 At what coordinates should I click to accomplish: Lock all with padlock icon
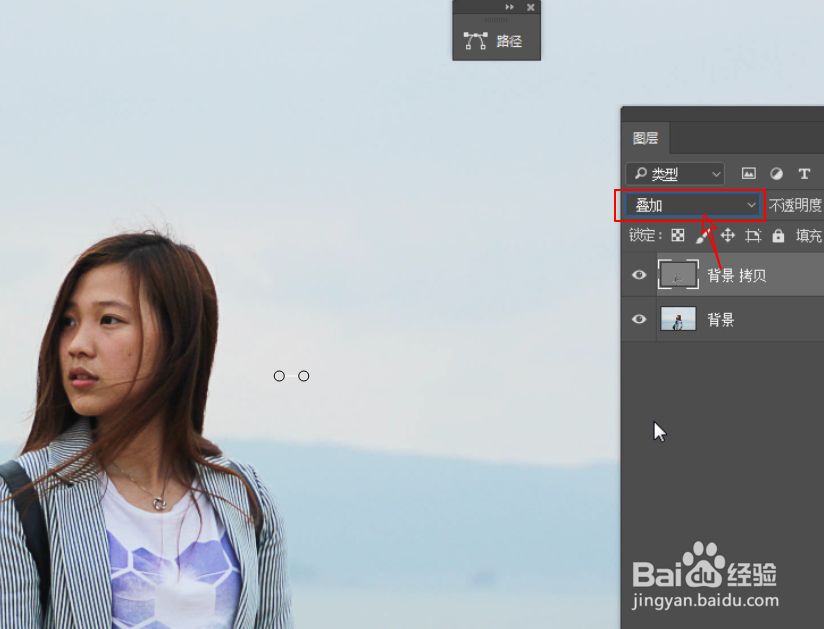[778, 236]
